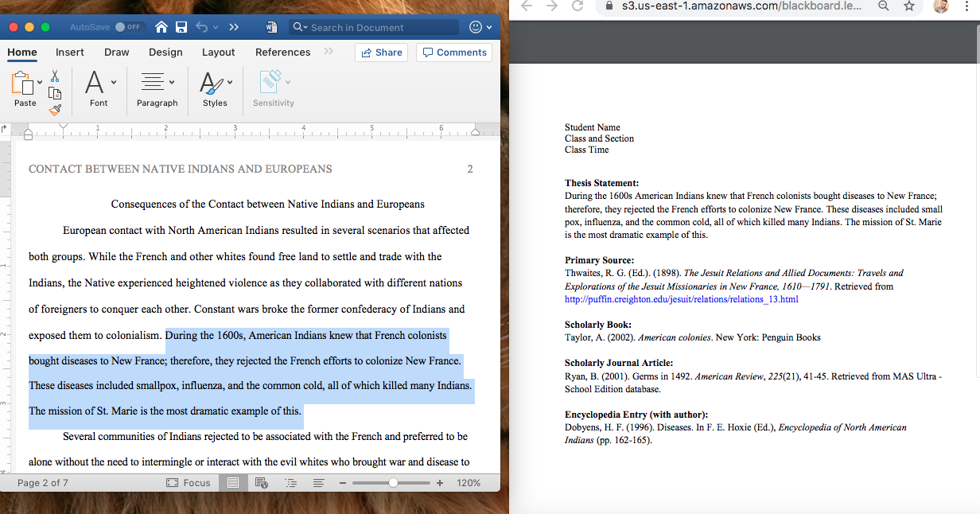Click the highlighted line about St. Marie

point(165,411)
